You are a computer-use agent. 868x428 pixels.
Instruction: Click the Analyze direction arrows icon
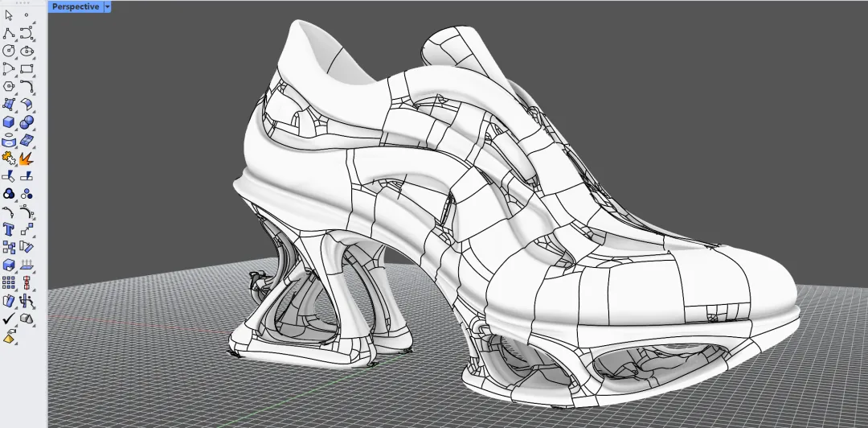point(27,265)
